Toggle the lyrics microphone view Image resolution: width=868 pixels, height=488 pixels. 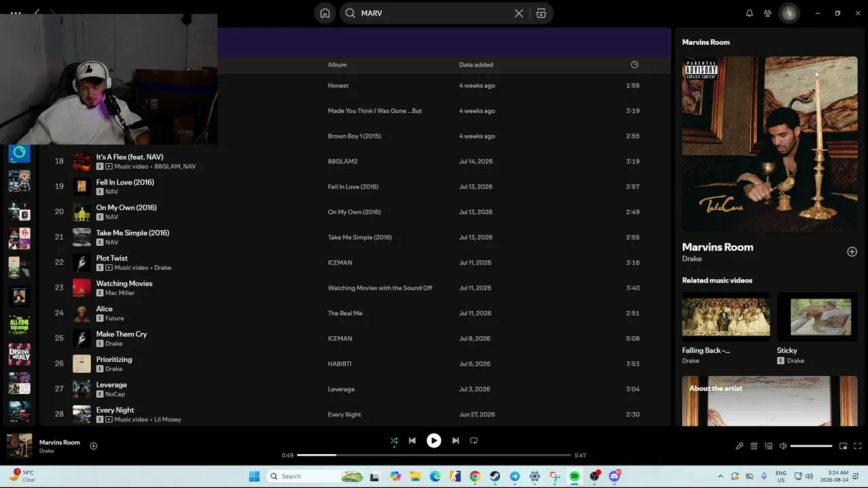[739, 446]
